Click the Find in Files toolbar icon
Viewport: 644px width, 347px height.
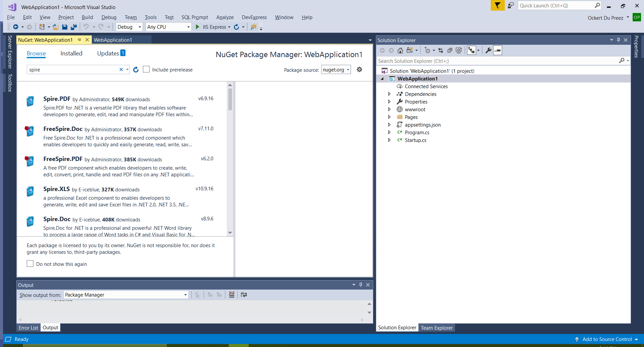tap(254, 27)
